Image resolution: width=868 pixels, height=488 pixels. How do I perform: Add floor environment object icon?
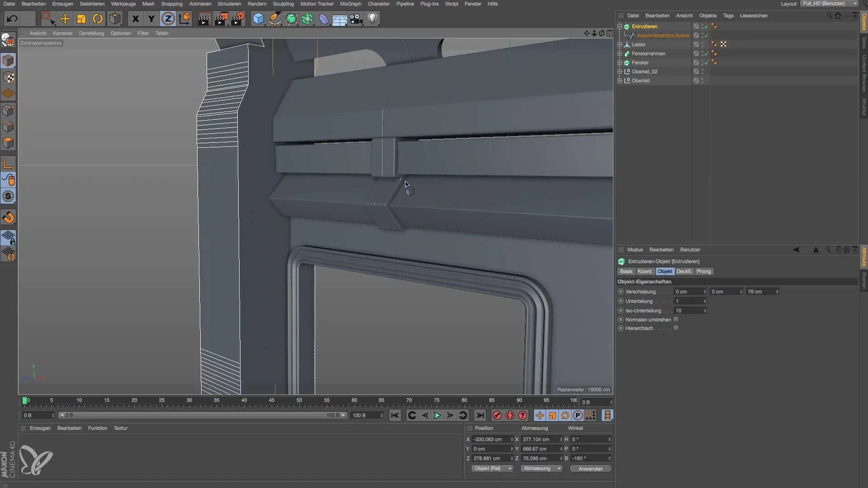340,19
